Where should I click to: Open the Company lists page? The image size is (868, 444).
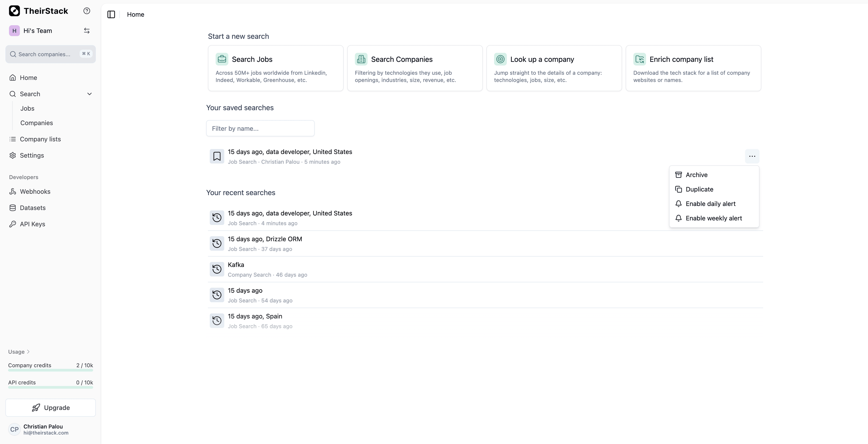(x=40, y=139)
